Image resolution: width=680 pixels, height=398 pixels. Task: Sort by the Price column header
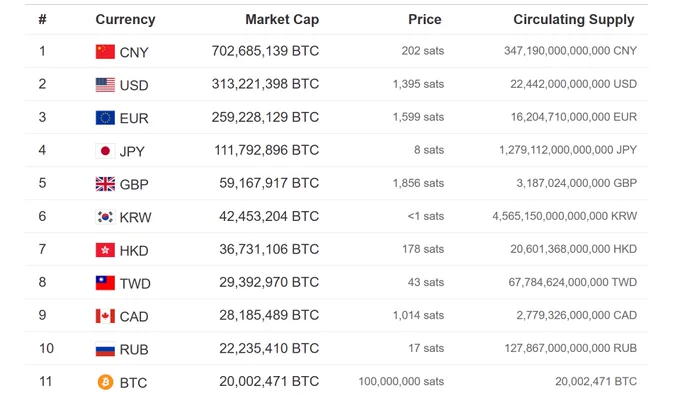click(425, 20)
